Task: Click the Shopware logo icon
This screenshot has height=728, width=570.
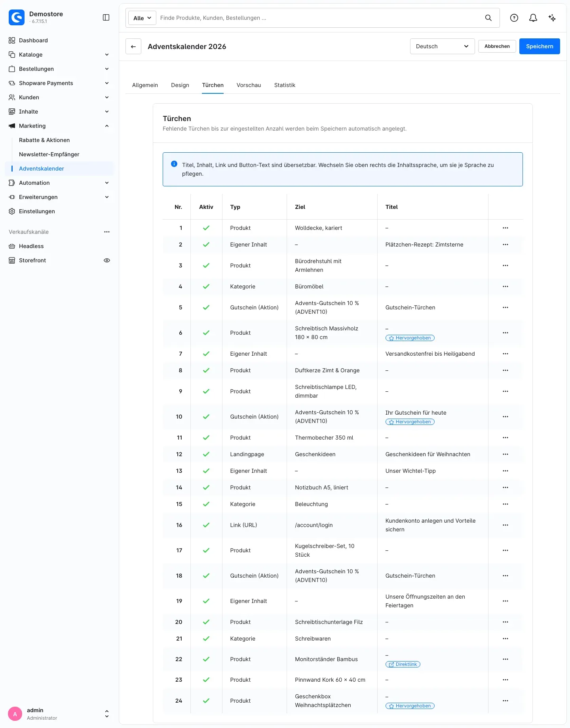Action: pos(17,17)
